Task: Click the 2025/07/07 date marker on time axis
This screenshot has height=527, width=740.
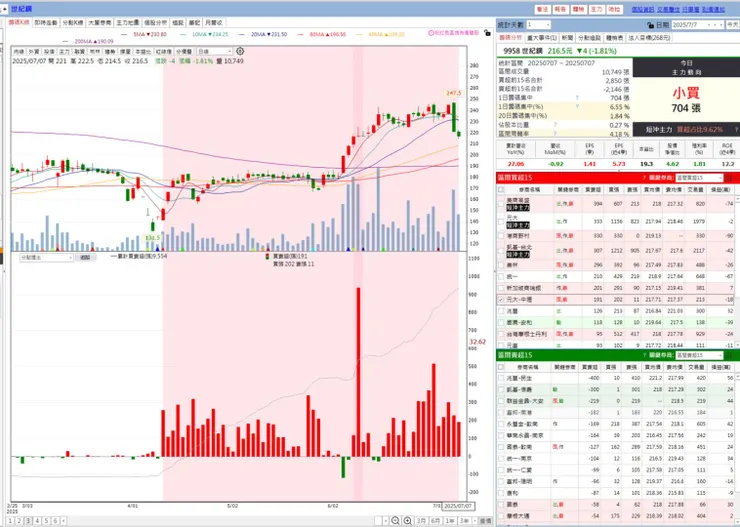Action: (x=458, y=506)
